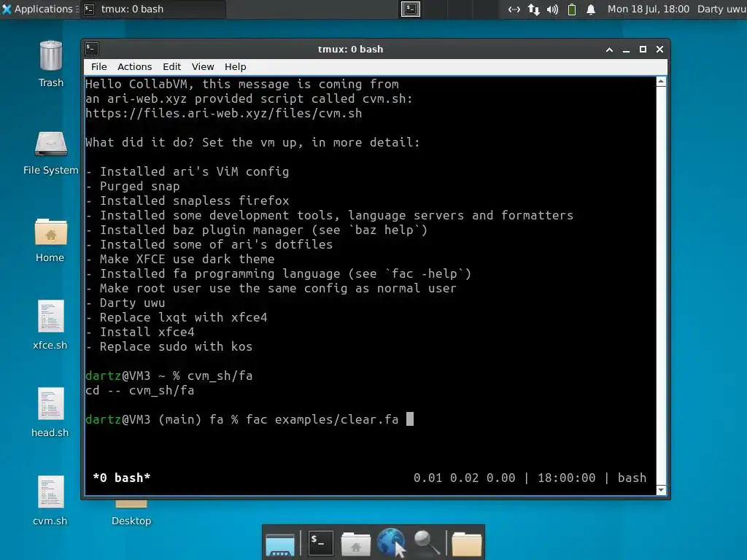Click 'fac examples/clear.fa' command text
This screenshot has height=560, width=747.
322,419
